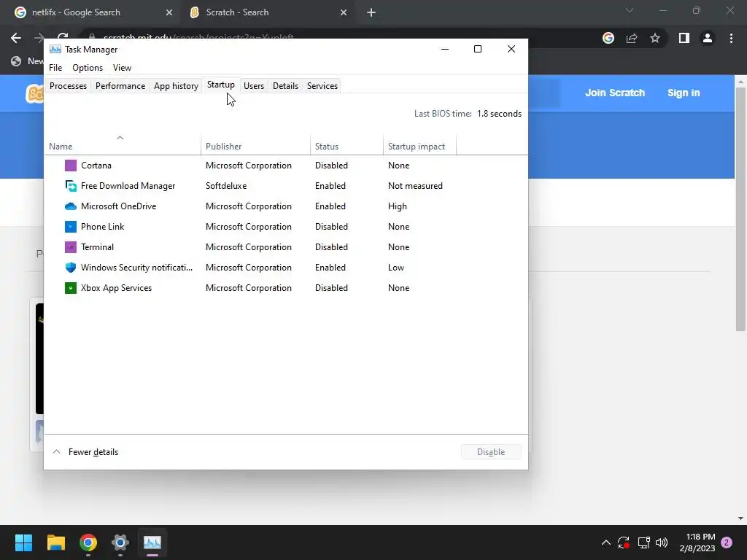The height and width of the screenshot is (560, 747).
Task: Switch to the Processes tab
Action: (68, 86)
